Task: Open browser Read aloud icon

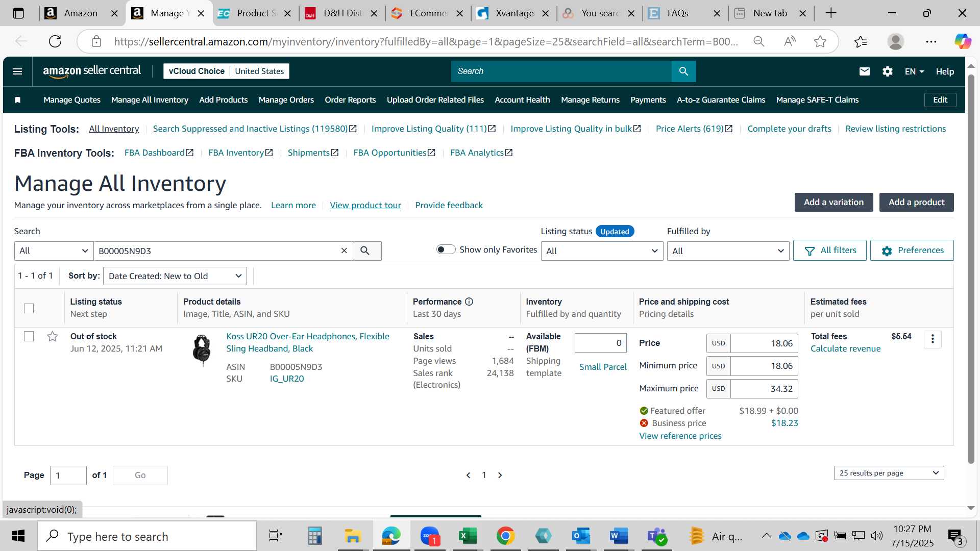Action: (x=790, y=41)
